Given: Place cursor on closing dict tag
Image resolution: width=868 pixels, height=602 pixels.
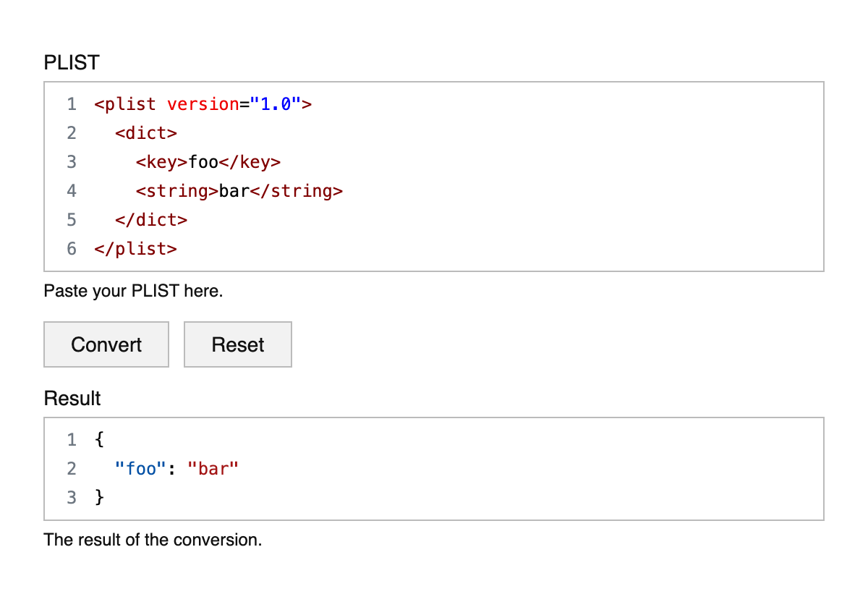Looking at the screenshot, I should (150, 220).
